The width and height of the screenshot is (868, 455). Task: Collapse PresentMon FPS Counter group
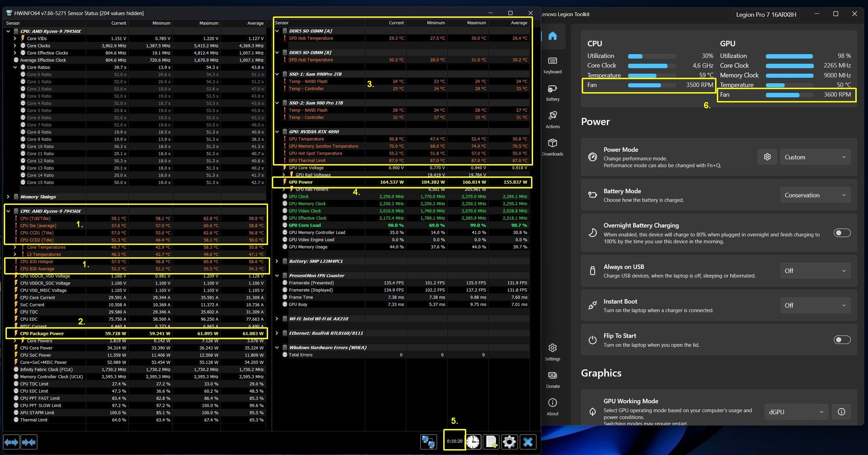click(277, 275)
